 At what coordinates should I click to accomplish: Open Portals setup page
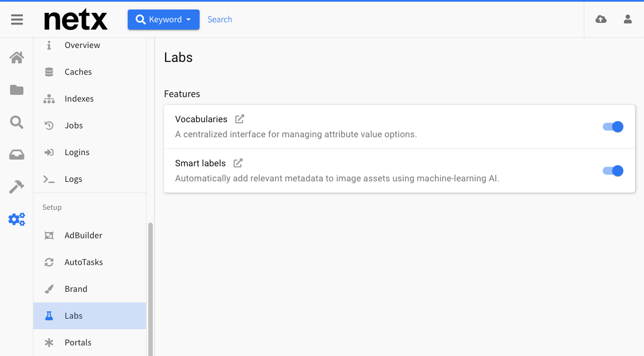pos(90,343)
